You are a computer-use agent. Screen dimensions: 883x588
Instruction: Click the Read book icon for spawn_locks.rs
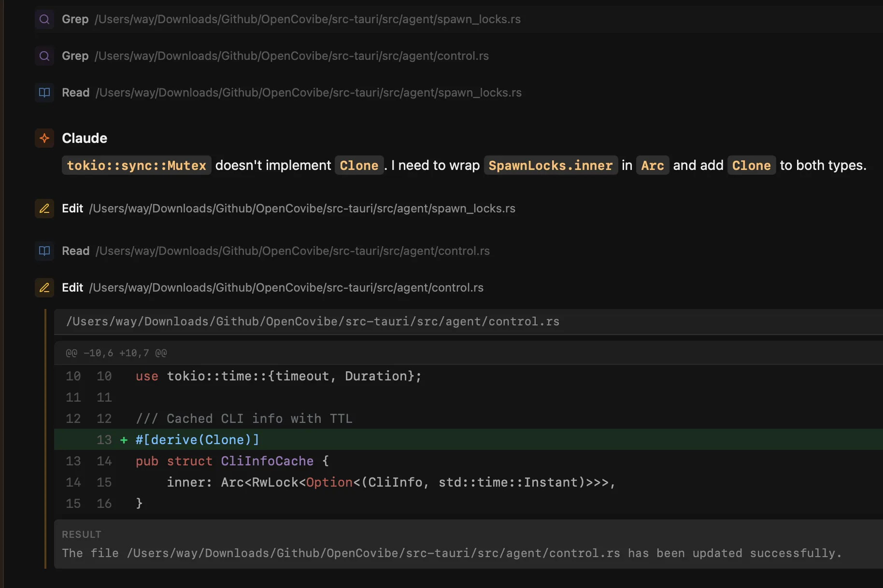point(44,93)
